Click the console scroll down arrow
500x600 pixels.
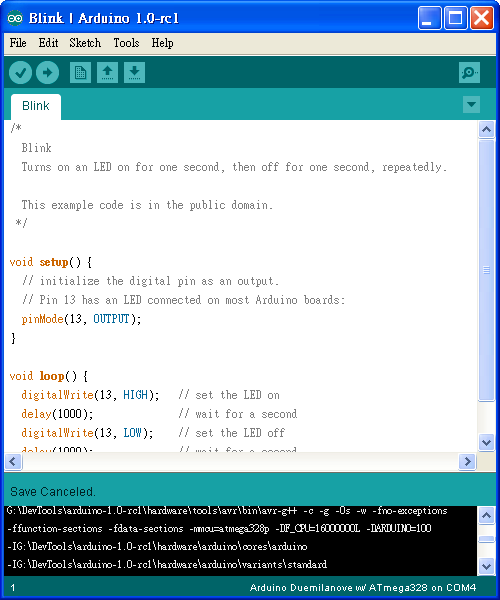(486, 566)
